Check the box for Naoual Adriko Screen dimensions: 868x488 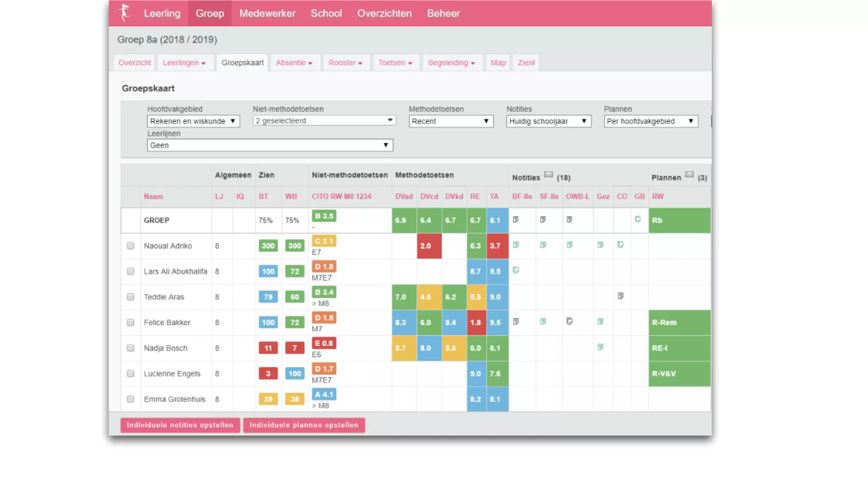click(x=131, y=246)
